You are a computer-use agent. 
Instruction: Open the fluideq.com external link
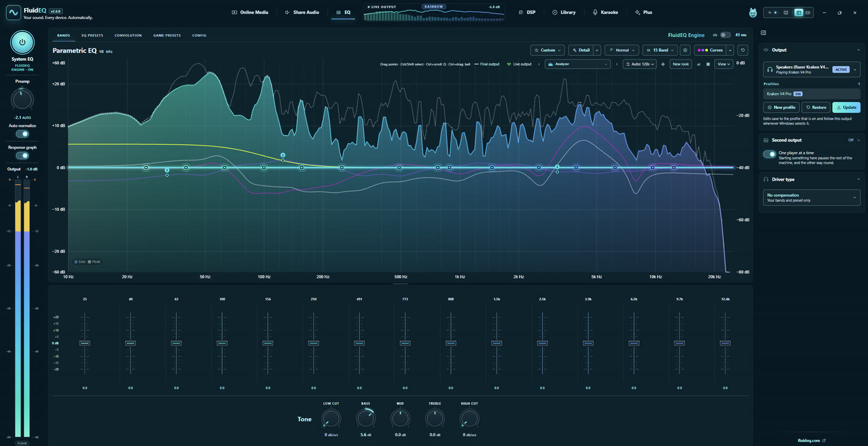coord(812,440)
